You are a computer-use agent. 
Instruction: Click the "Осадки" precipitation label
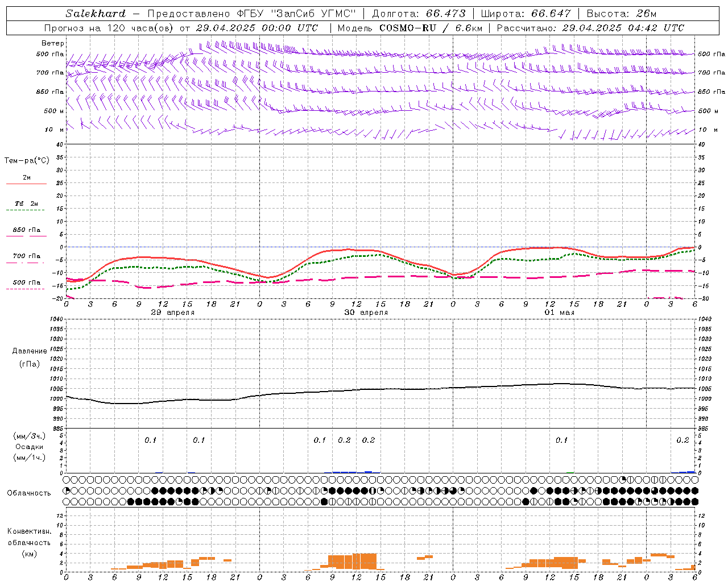(30, 447)
